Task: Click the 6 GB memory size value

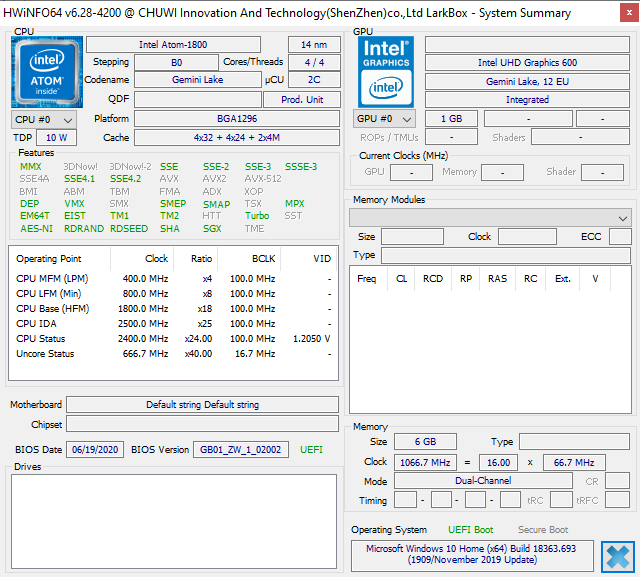Action: click(x=425, y=442)
